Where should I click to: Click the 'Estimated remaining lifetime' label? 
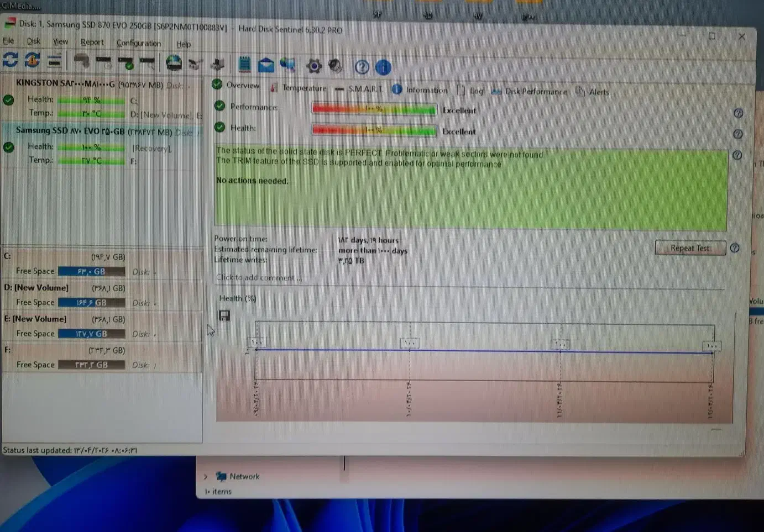(265, 249)
